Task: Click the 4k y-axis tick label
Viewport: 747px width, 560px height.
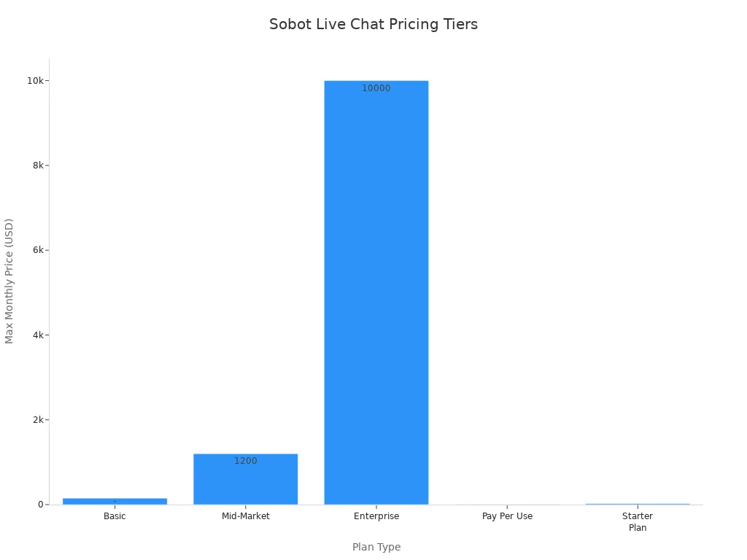Action: 38,335
